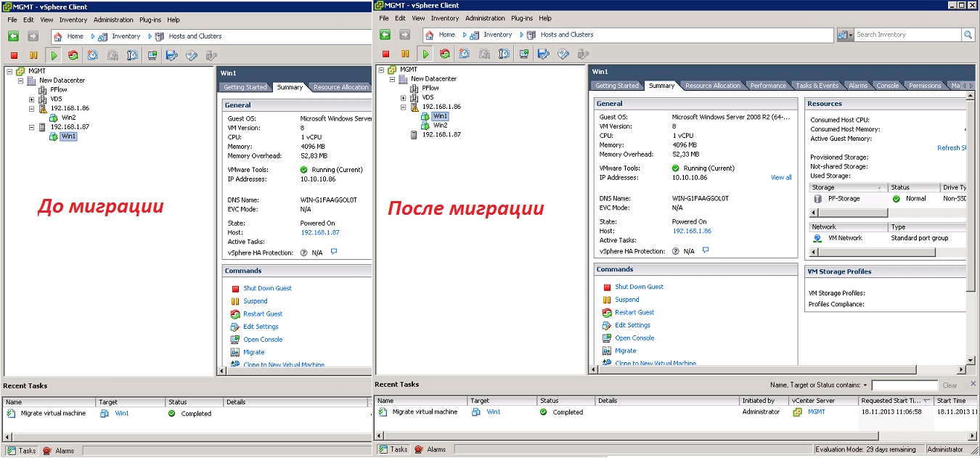Revert to snapshot icon in right window toolbar

(x=484, y=54)
